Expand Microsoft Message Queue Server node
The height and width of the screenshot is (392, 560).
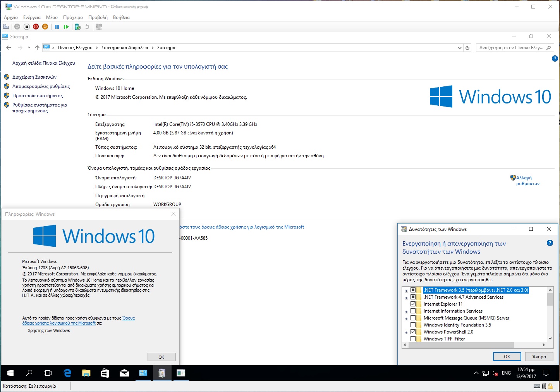406,318
